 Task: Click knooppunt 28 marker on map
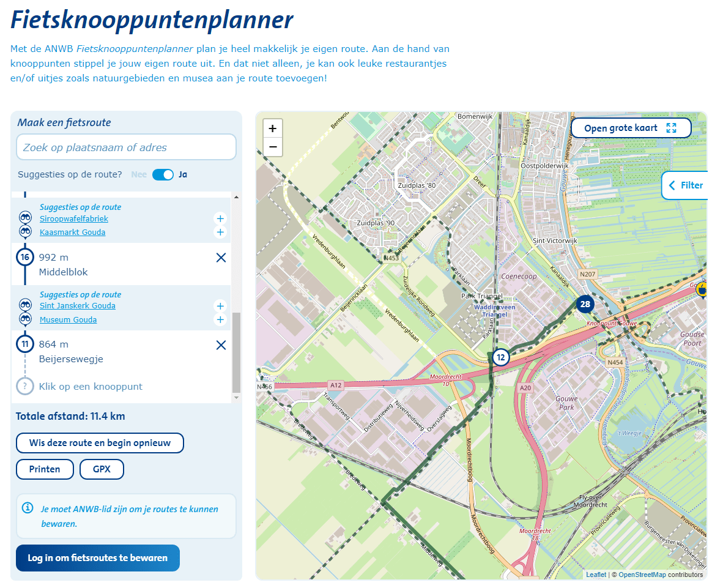click(x=585, y=304)
